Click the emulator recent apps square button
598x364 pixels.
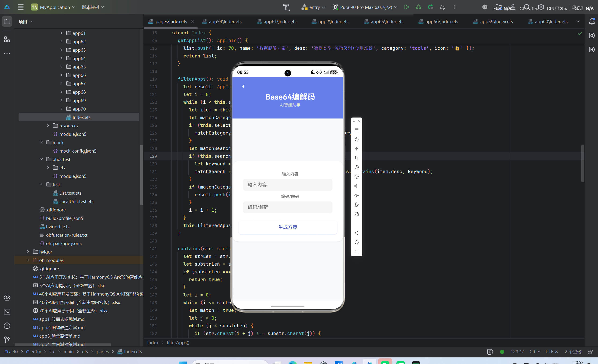click(x=356, y=252)
